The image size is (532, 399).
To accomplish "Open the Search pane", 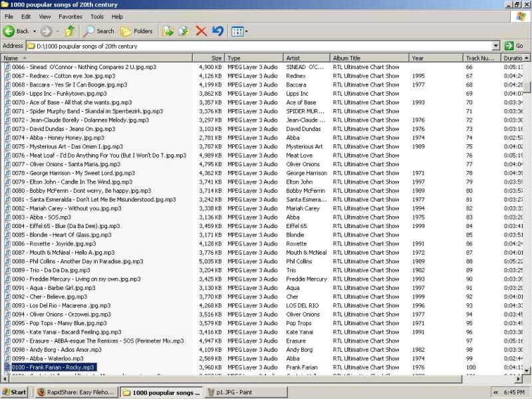I will (x=98, y=31).
